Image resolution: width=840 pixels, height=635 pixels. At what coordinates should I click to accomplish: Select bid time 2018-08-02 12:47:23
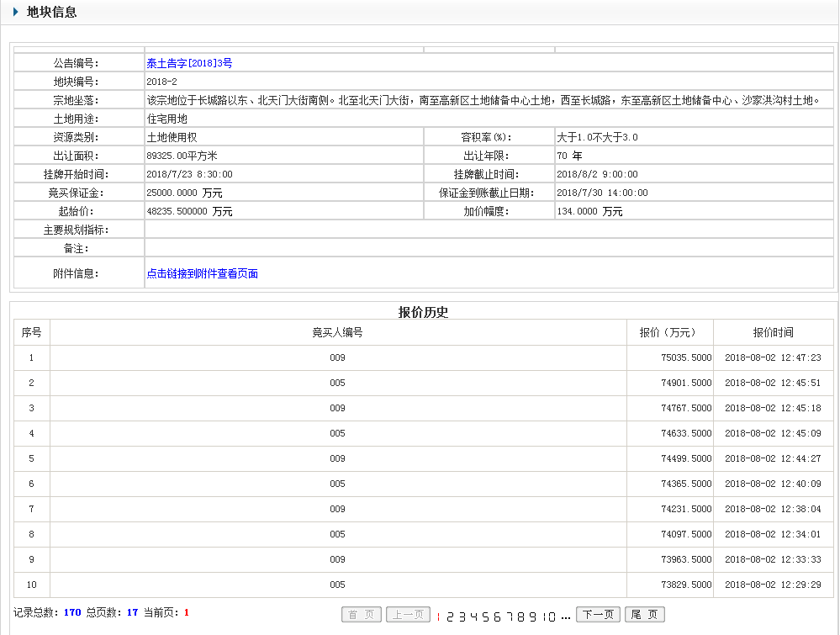(773, 357)
